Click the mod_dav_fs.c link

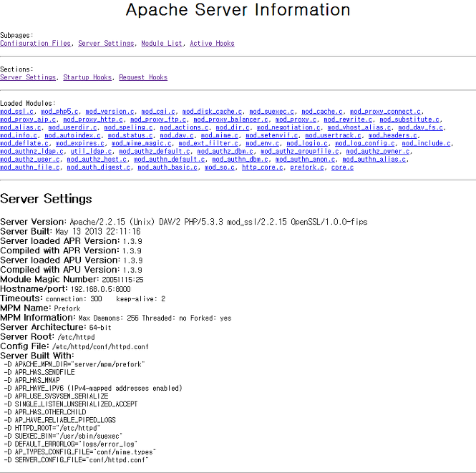[x=420, y=127]
